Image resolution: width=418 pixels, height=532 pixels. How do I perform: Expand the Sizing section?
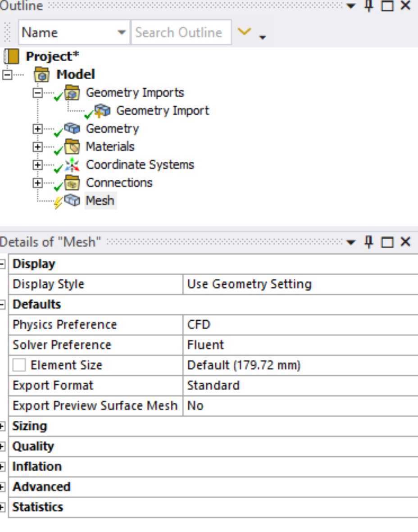click(x=2, y=426)
